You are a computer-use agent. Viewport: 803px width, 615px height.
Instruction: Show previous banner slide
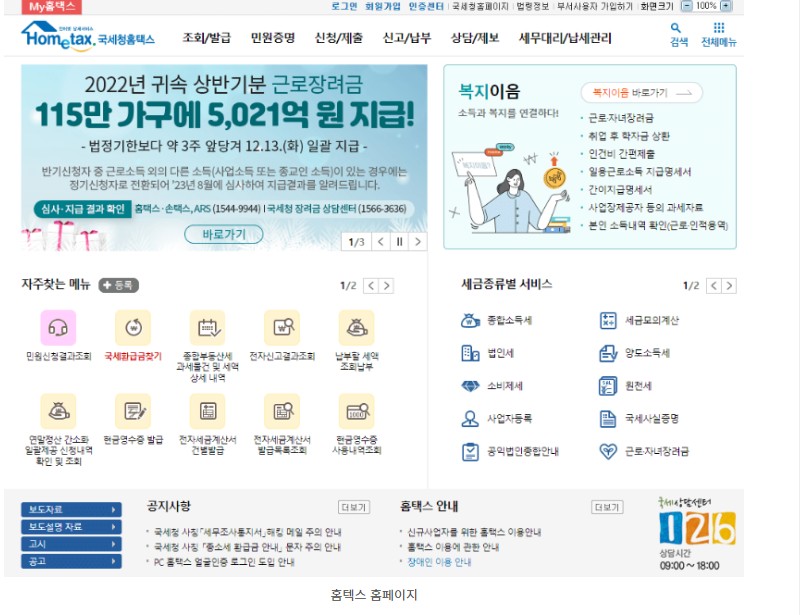[x=381, y=242]
